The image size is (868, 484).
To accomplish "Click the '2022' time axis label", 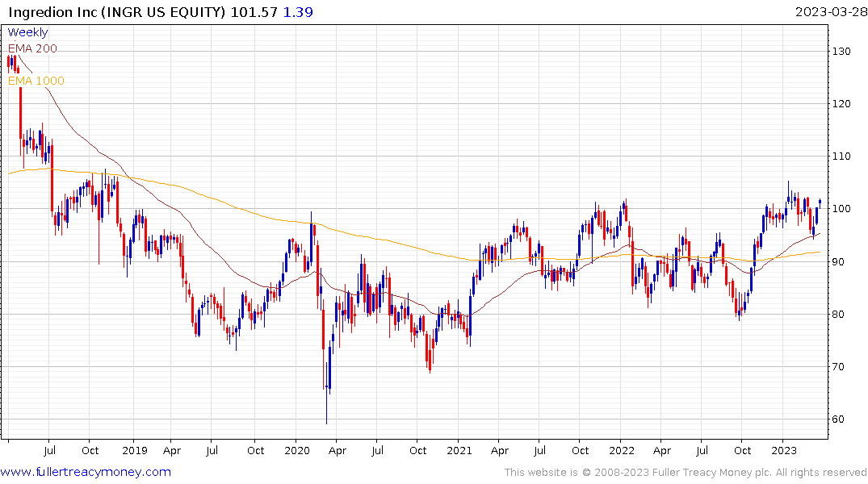I will [621, 450].
